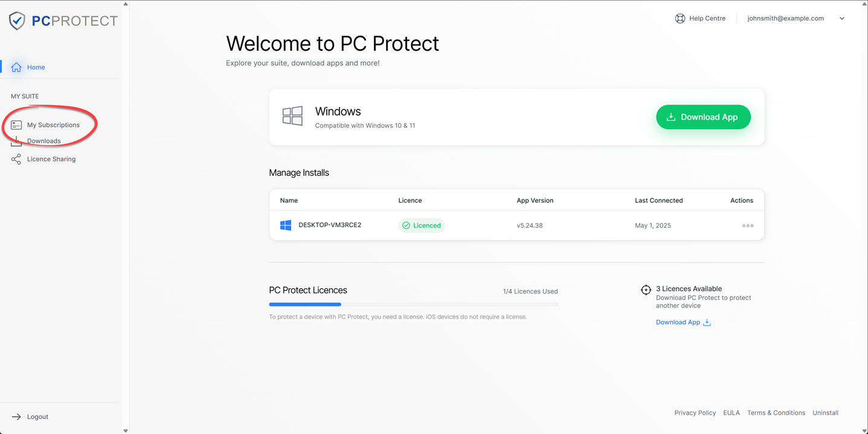The height and width of the screenshot is (434, 868).
Task: Click the Windows logo in platform card
Action: [x=293, y=116]
